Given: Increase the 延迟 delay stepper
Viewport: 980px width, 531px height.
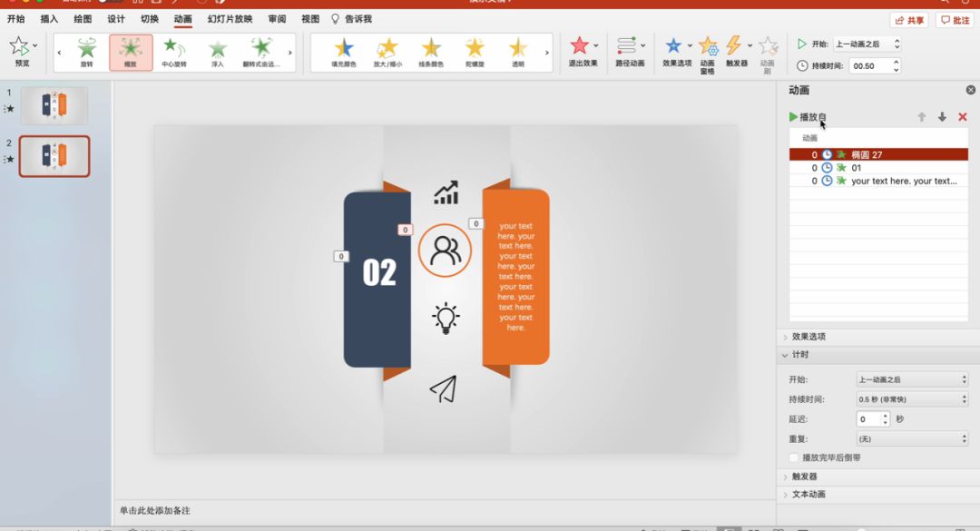Looking at the screenshot, I should [x=885, y=416].
